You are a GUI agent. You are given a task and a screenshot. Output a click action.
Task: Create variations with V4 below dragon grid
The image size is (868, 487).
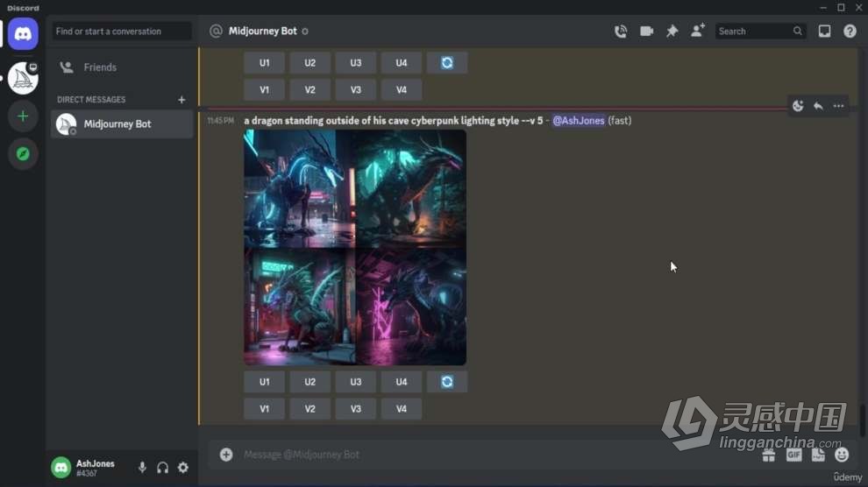tap(402, 409)
